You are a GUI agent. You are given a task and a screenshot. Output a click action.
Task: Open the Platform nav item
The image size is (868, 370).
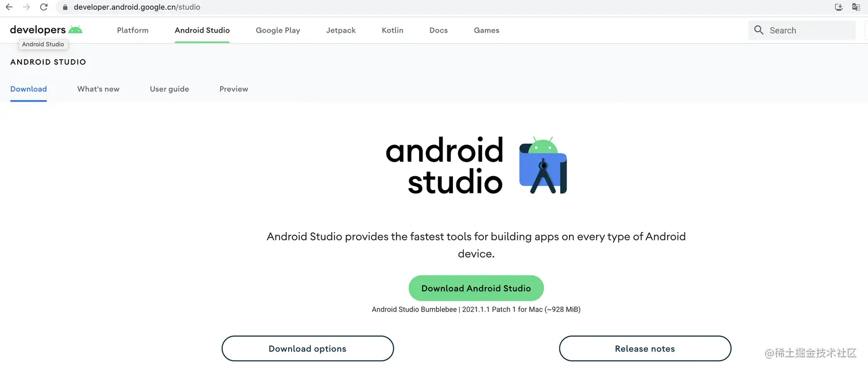pyautogui.click(x=133, y=30)
